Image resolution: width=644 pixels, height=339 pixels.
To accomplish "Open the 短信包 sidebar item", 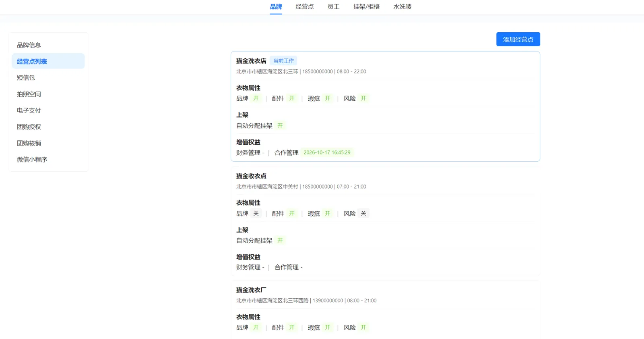I will [x=48, y=78].
